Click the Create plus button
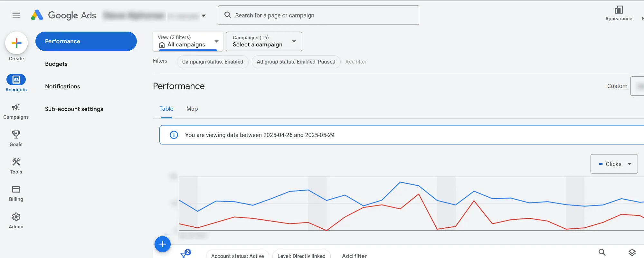Viewport: 644px width, 258px height. [16, 43]
